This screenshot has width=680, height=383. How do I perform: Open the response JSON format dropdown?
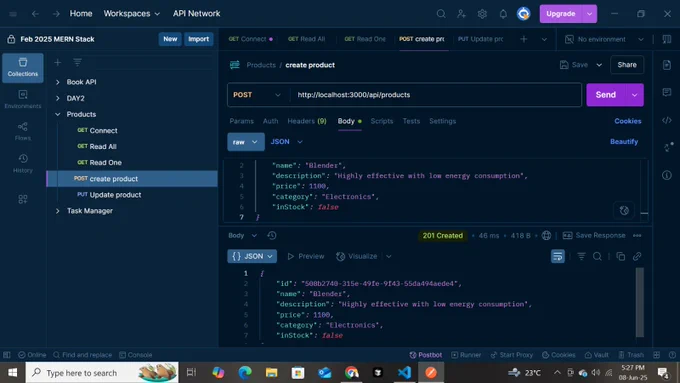[x=252, y=256]
